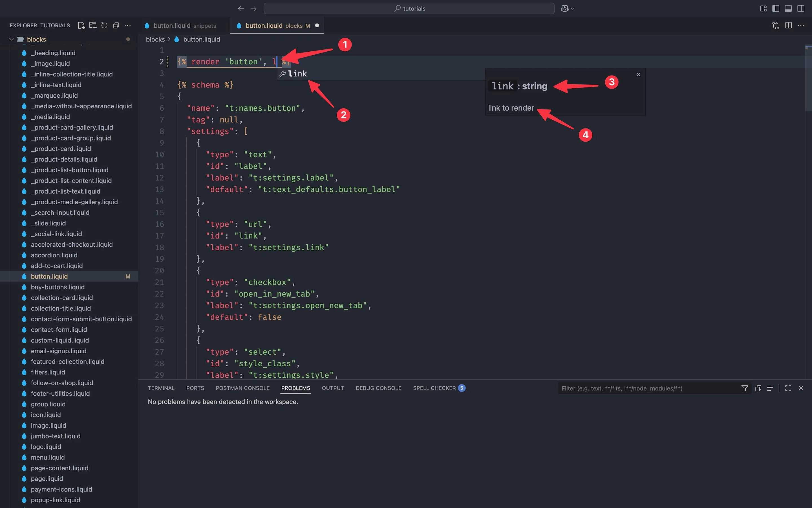Collapse all problems in the panel
This screenshot has height=508, width=812.
[x=758, y=388]
